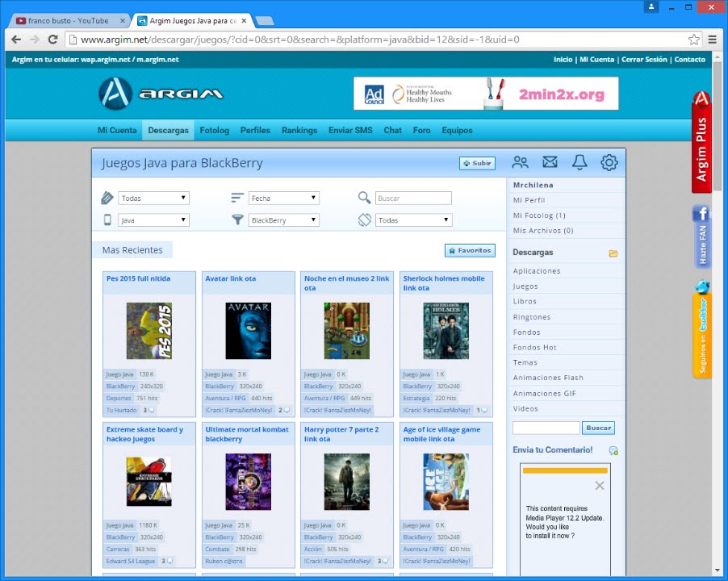The width and height of the screenshot is (728, 581).
Task: Switch to the franco busto YouTube tab
Action: 69,21
